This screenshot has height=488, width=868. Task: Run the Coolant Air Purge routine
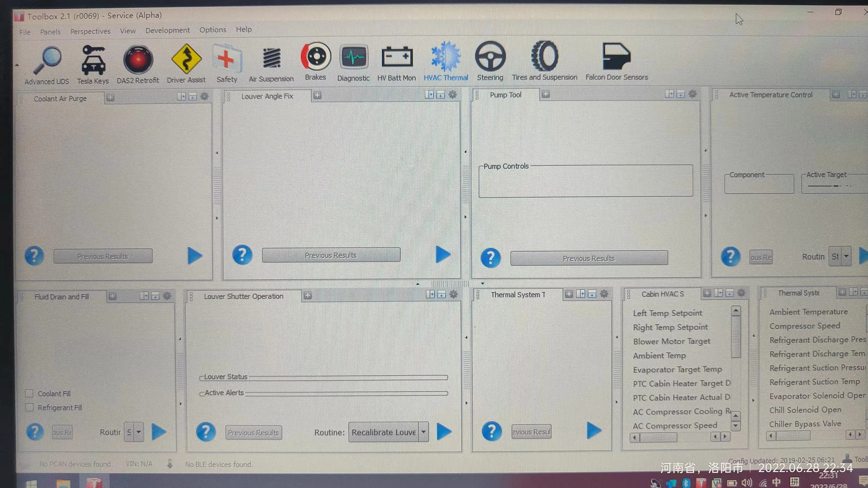point(195,255)
